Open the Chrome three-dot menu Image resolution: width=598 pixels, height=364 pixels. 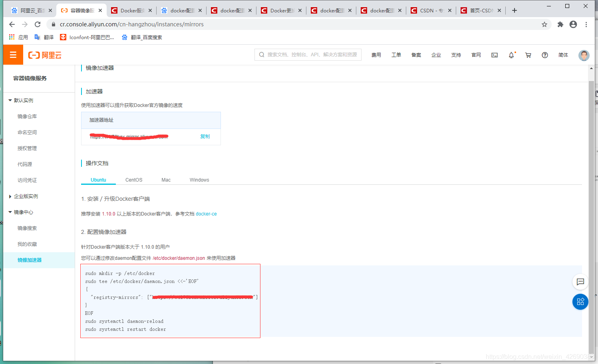[586, 24]
